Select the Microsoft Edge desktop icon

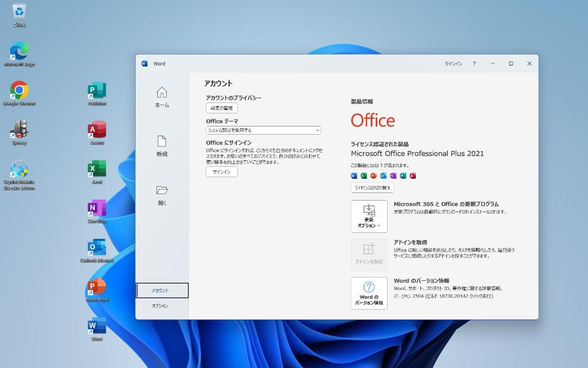tap(19, 51)
